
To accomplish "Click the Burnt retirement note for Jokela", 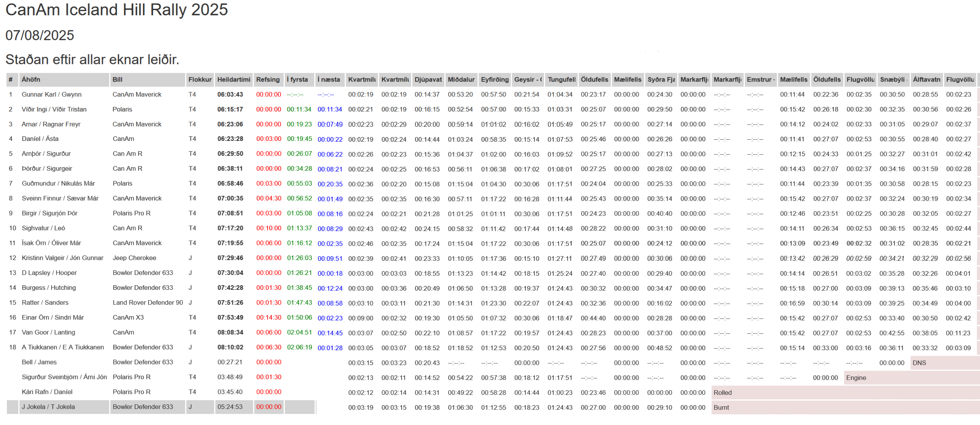I will coord(721,407).
